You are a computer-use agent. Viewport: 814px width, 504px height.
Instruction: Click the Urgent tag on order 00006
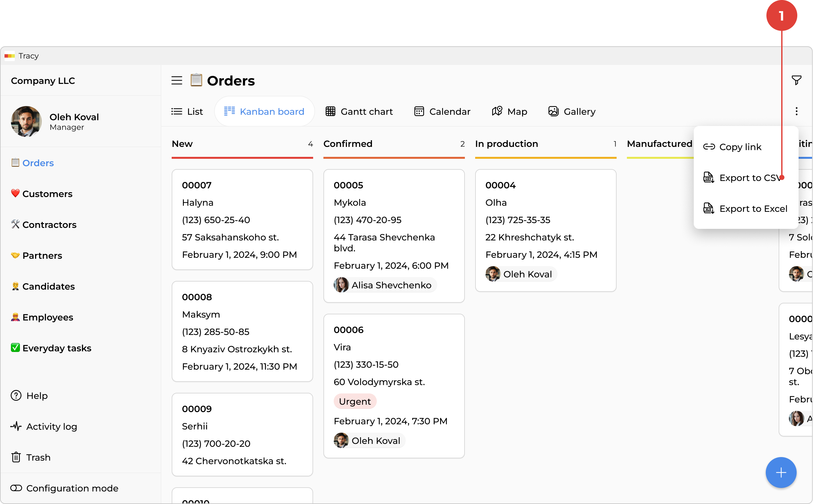pos(355,401)
